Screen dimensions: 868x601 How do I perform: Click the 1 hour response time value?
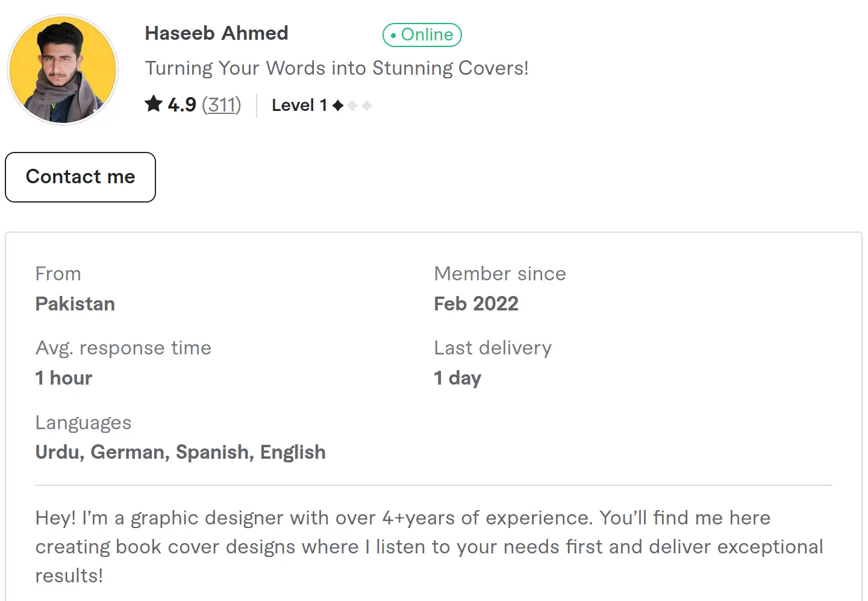click(63, 378)
